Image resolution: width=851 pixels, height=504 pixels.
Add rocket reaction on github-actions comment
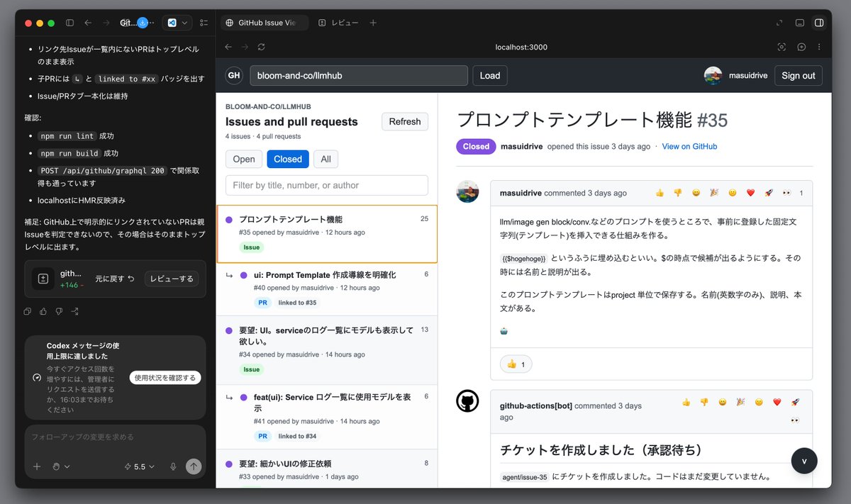coord(795,402)
